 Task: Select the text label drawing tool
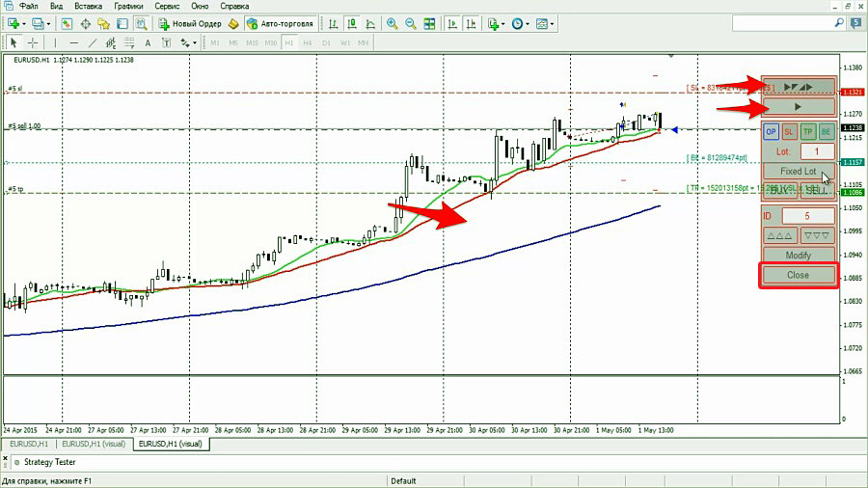tap(148, 42)
